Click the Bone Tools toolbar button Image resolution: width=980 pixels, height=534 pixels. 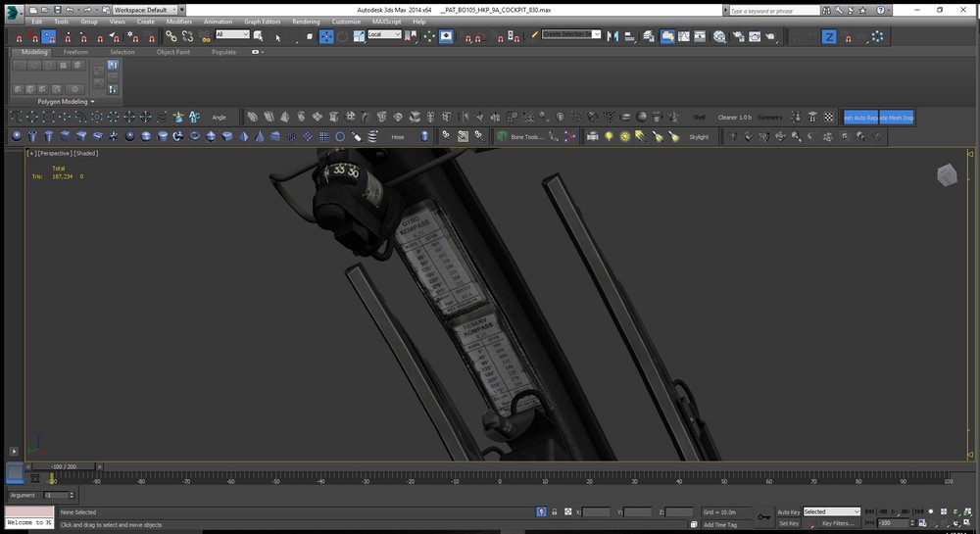(525, 137)
